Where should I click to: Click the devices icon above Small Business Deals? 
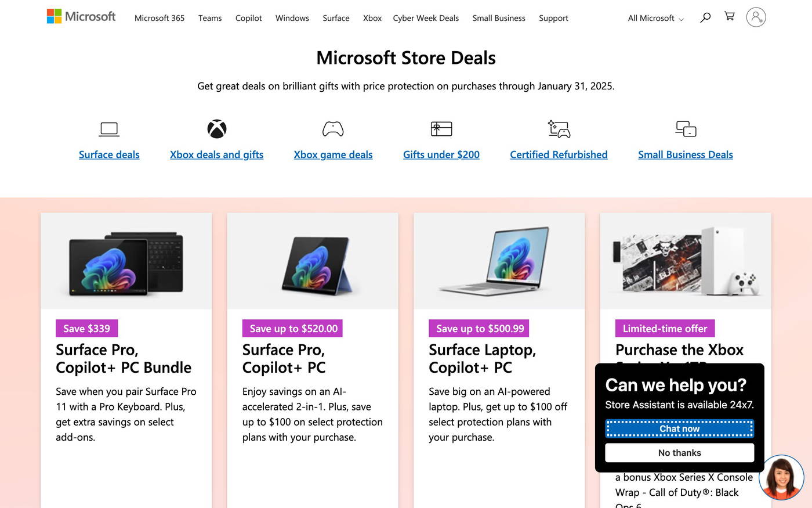[x=686, y=128]
